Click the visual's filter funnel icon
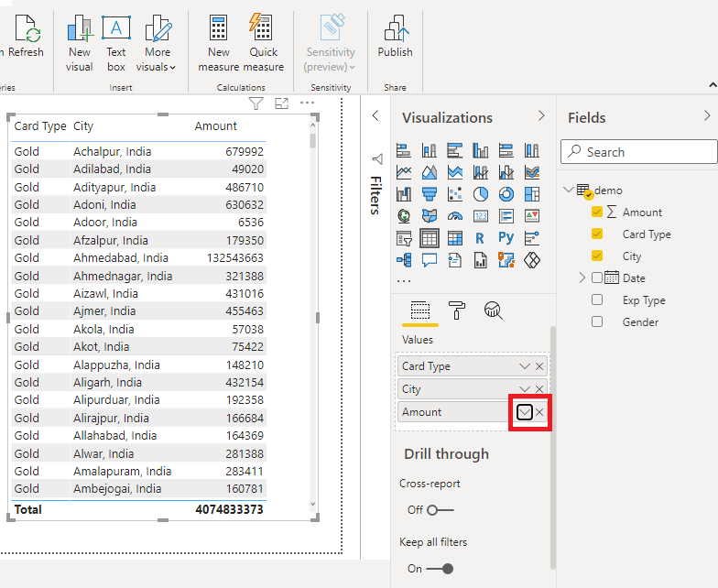The image size is (718, 588). pos(256,103)
